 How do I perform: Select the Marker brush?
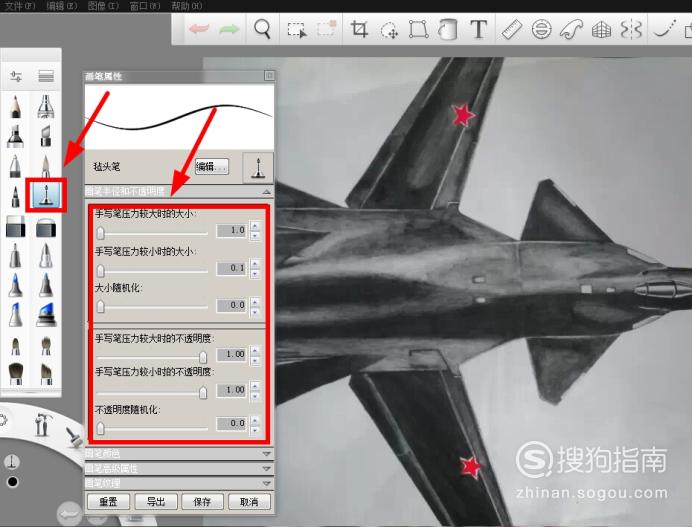click(x=15, y=136)
